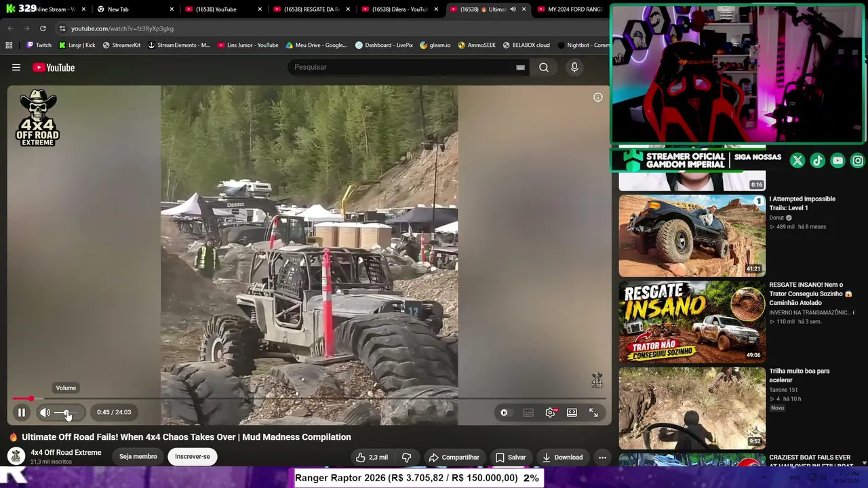The image size is (868, 488).
Task: Click the title I Attempted Impossible Trails: Level 1
Action: (802, 203)
